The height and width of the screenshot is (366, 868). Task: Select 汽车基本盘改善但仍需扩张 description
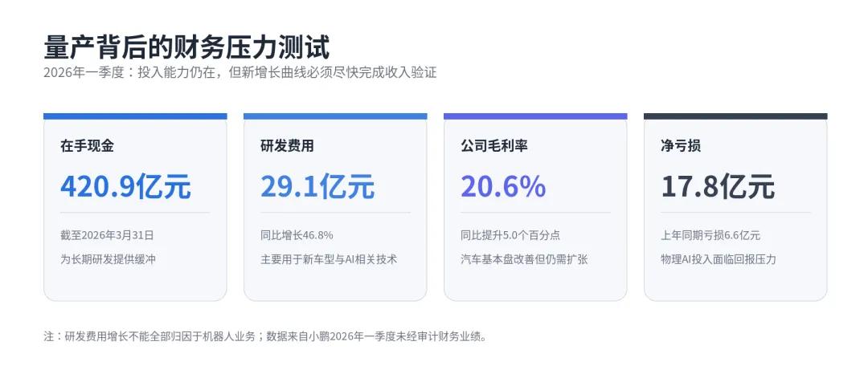[524, 258]
